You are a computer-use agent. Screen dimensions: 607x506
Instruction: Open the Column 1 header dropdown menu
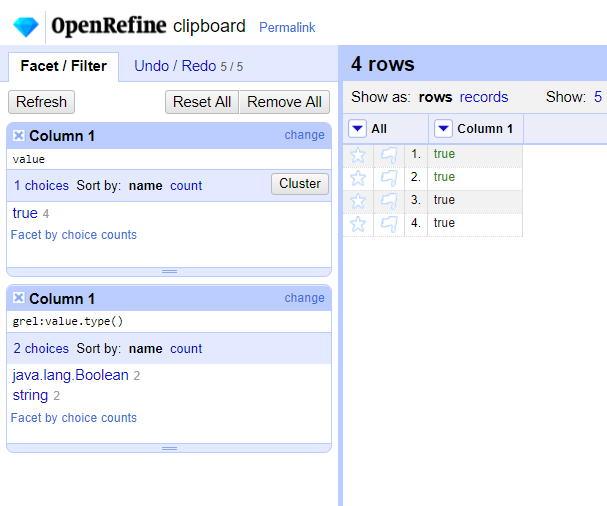443,129
